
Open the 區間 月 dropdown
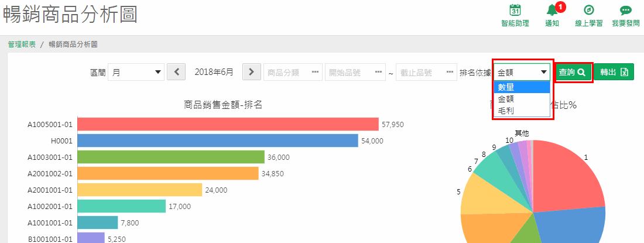point(136,72)
